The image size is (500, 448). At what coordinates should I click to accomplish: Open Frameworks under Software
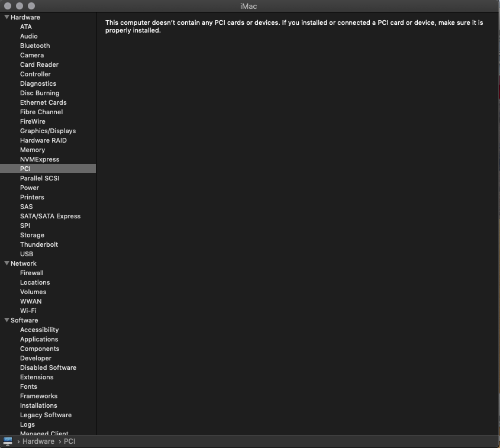pyautogui.click(x=38, y=396)
